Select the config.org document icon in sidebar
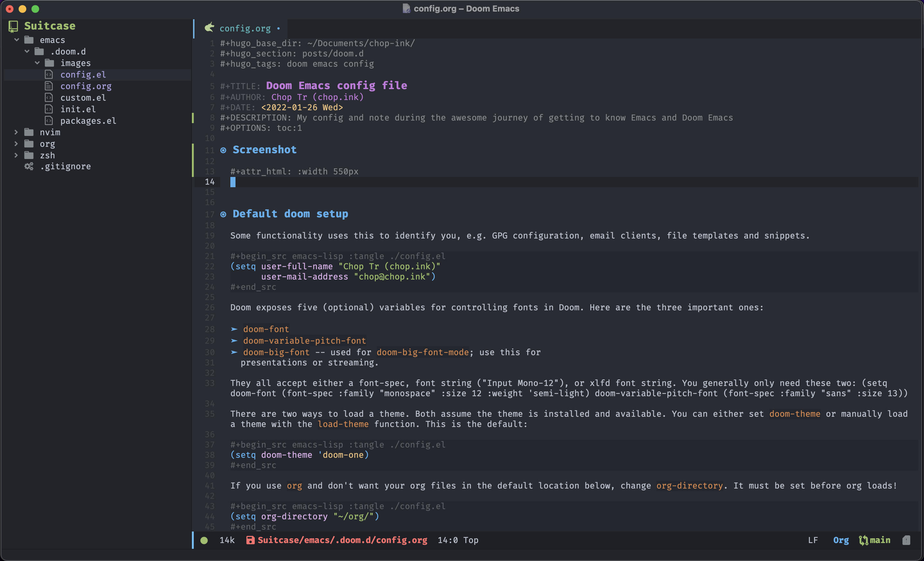Image resolution: width=924 pixels, height=561 pixels. point(49,86)
